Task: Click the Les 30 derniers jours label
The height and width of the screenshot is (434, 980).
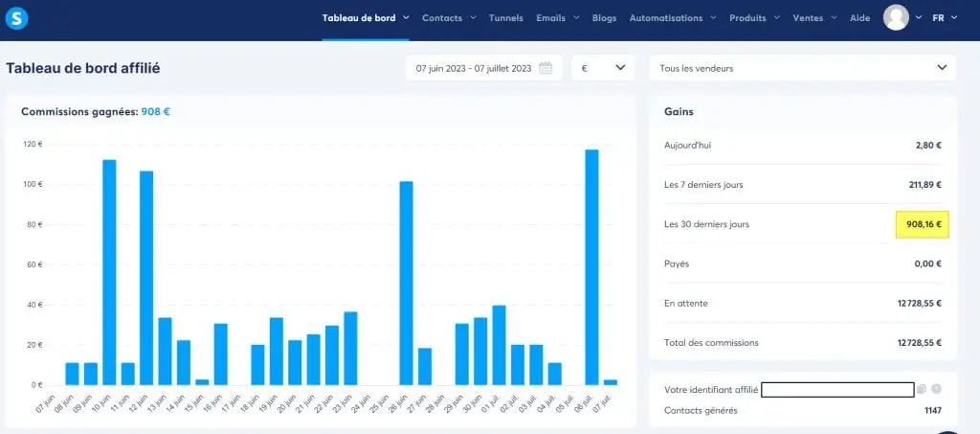Action: [x=707, y=224]
